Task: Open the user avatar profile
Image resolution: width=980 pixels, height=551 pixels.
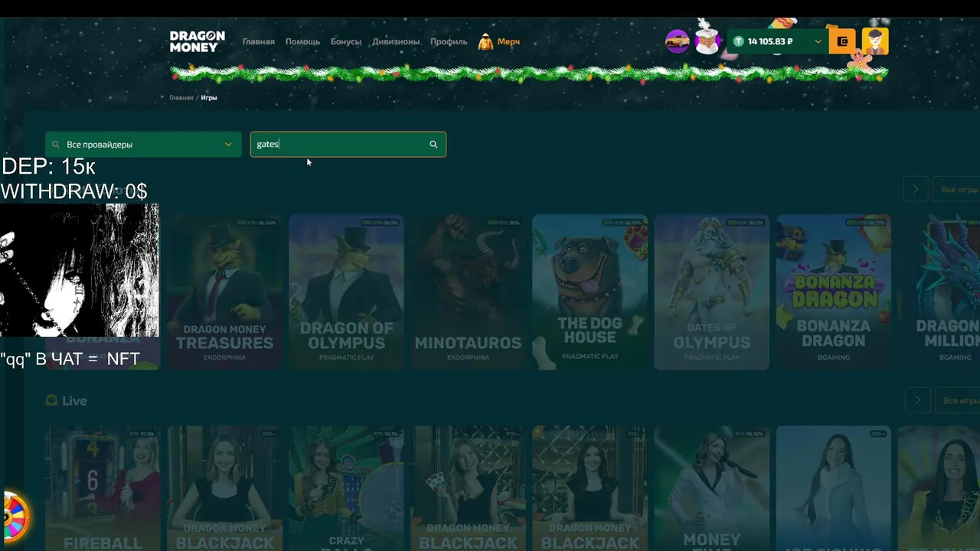Action: click(x=875, y=41)
